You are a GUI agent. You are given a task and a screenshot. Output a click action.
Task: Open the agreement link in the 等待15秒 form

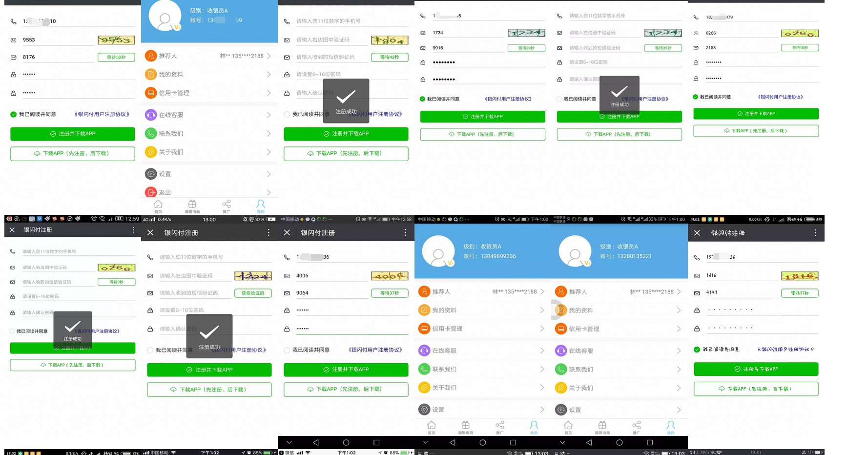[780, 97]
